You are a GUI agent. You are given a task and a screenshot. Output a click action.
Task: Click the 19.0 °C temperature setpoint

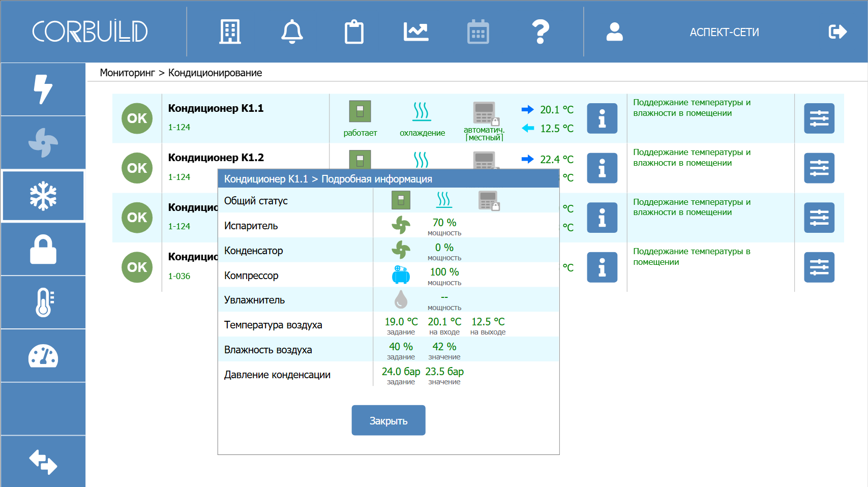401,322
